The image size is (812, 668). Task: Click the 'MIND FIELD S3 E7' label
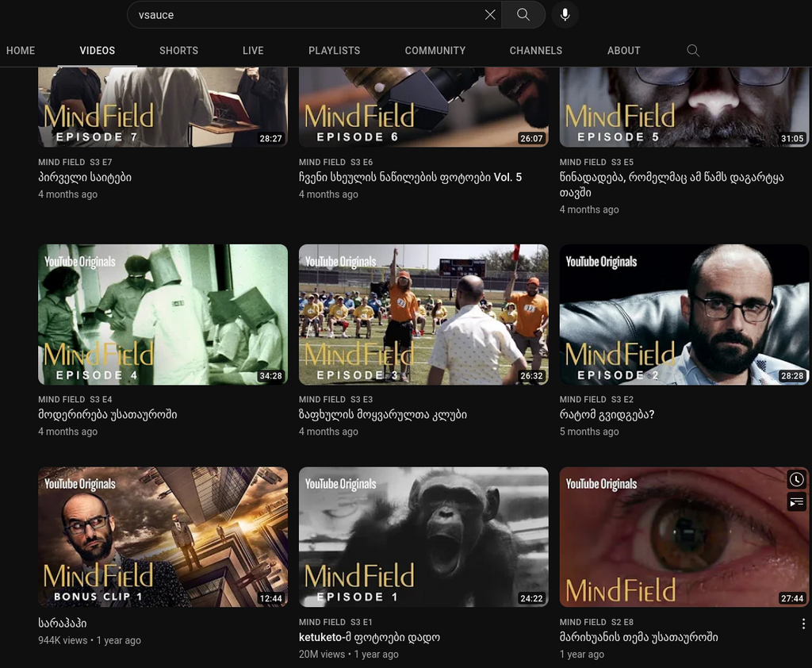75,162
